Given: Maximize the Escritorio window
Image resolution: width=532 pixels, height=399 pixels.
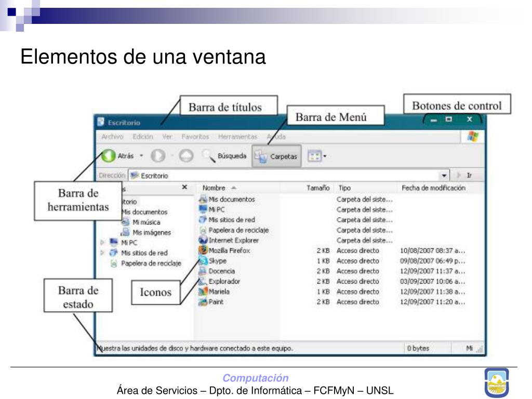Looking at the screenshot, I should 449,119.
